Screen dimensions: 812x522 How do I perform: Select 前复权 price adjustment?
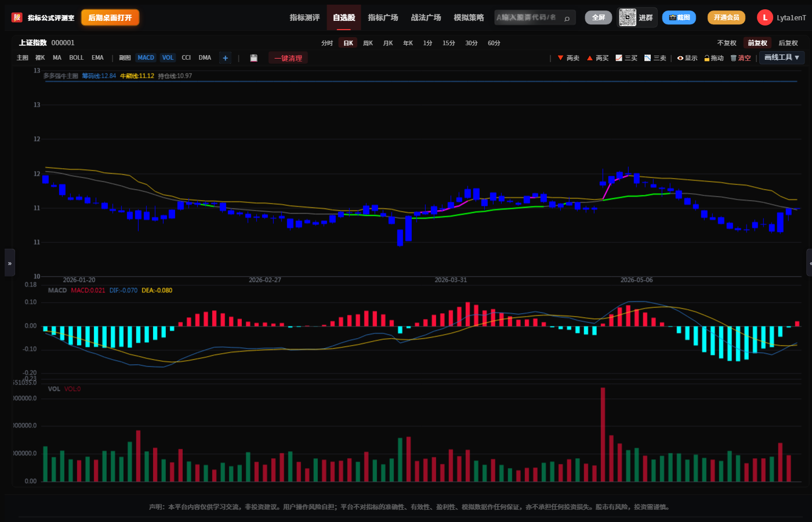(x=757, y=43)
